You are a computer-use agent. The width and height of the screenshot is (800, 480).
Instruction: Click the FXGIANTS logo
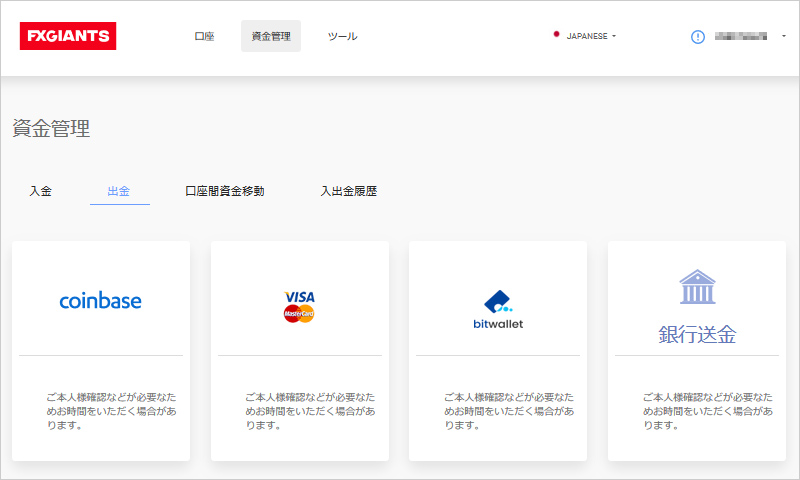(68, 36)
